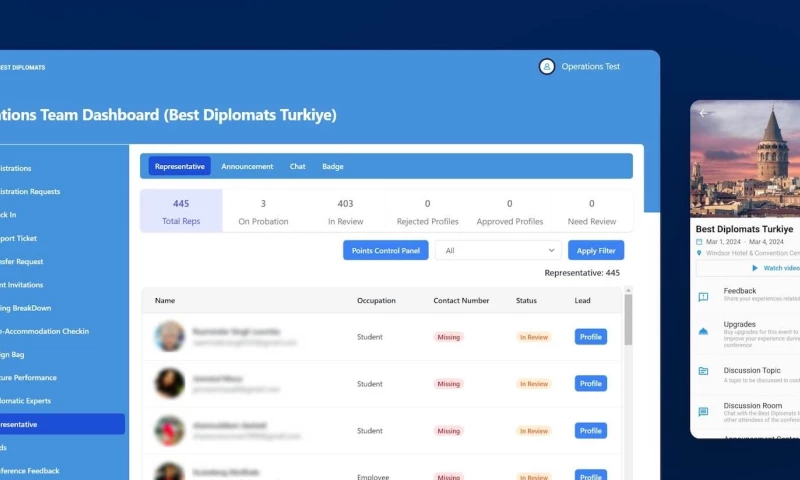Open Diplomatic Experts sidebar item
This screenshot has height=480, width=800.
pos(26,401)
